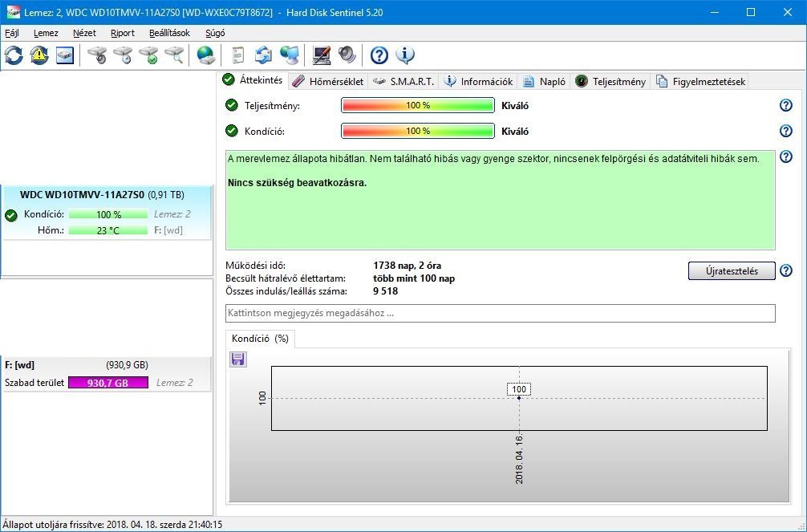Click the monitor with brush configuration icon
Viewport: 807px width, 532px height.
pos(321,55)
